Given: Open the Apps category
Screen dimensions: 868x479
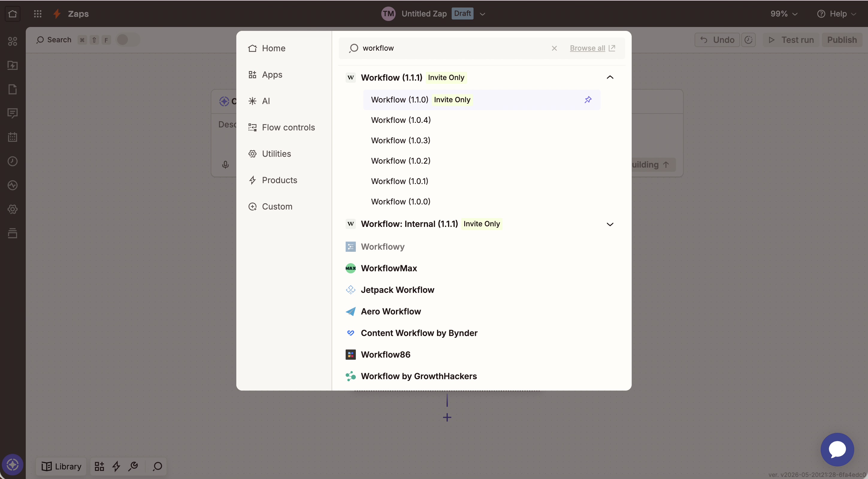Looking at the screenshot, I should point(265,75).
